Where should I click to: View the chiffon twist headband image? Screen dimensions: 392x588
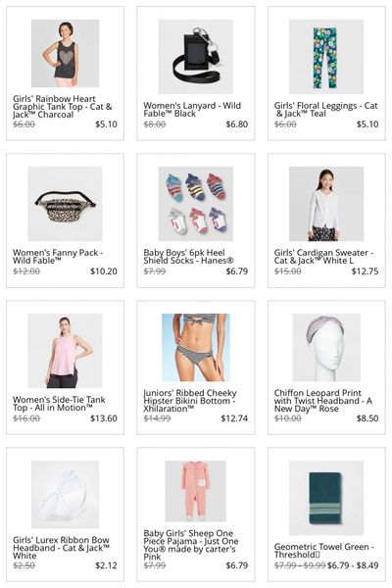pos(326,347)
